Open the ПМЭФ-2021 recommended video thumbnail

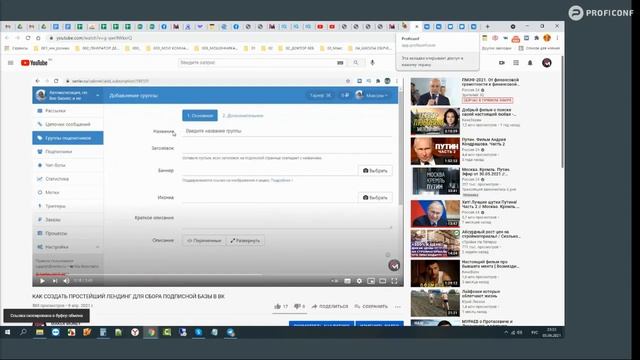pyautogui.click(x=435, y=92)
